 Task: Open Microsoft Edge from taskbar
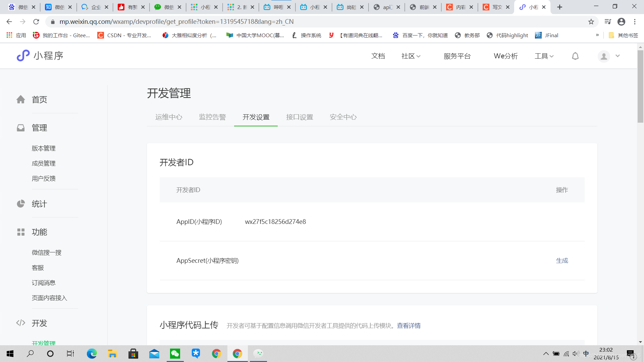[92, 354]
